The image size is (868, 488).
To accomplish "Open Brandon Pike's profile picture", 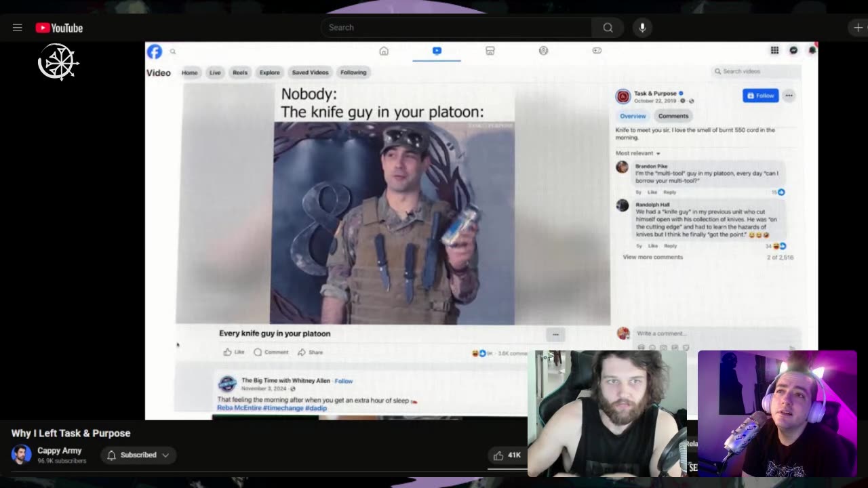I will pos(622,167).
